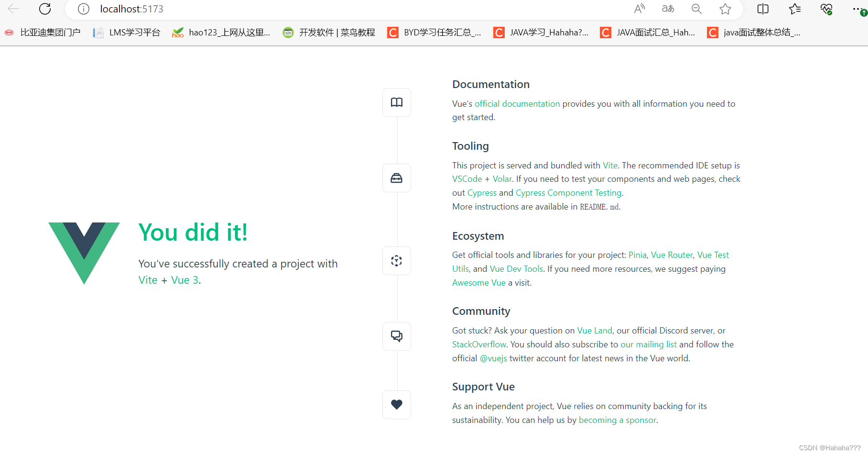Open the java面试整体总结 bookmark
This screenshot has height=455, width=868.
pos(754,33)
